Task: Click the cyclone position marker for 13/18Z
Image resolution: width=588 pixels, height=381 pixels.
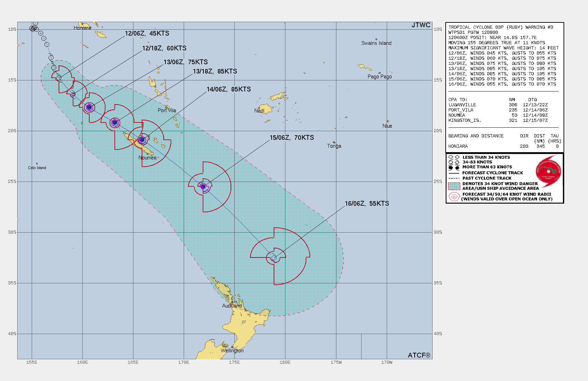Action: point(115,123)
